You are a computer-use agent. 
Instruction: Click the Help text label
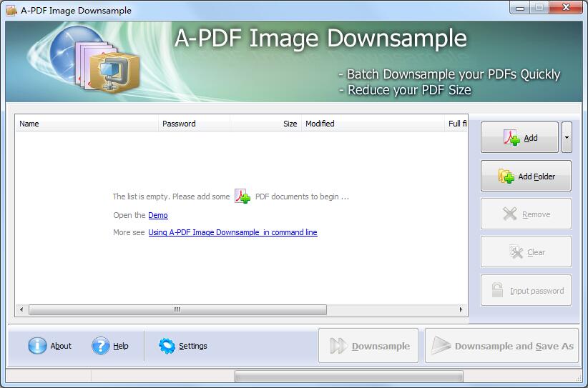coord(121,346)
